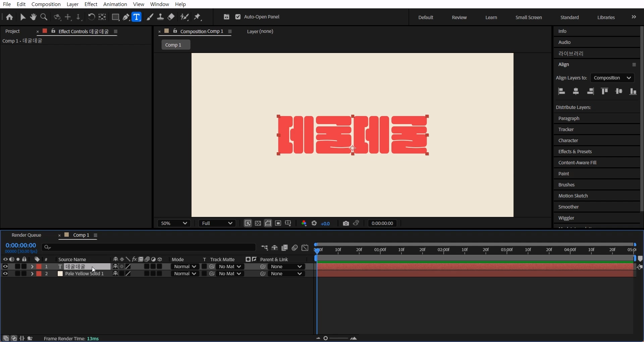Screen dimensions: 644x342
Task: Align layers to bottom edge
Action: tap(633, 91)
